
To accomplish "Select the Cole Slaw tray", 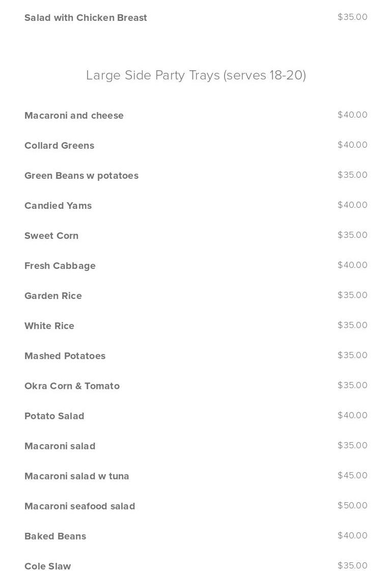I will [48, 566].
